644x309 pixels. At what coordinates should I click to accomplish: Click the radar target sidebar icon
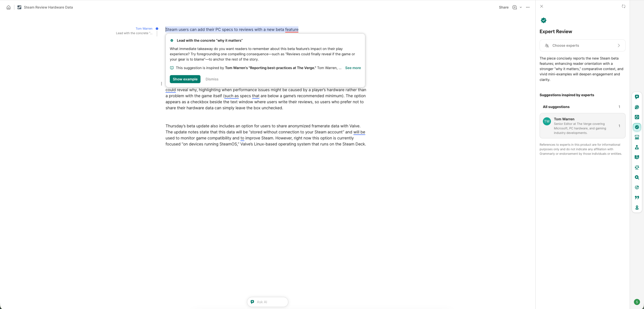click(x=637, y=187)
